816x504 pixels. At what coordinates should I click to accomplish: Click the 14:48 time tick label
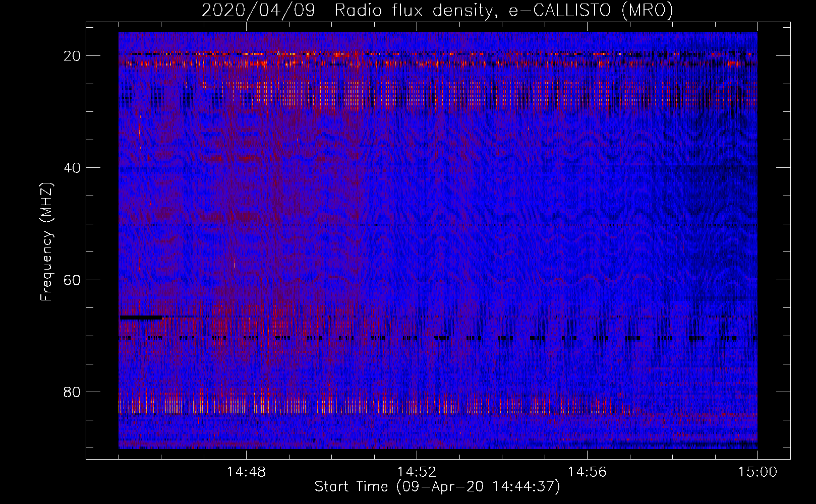coord(246,472)
